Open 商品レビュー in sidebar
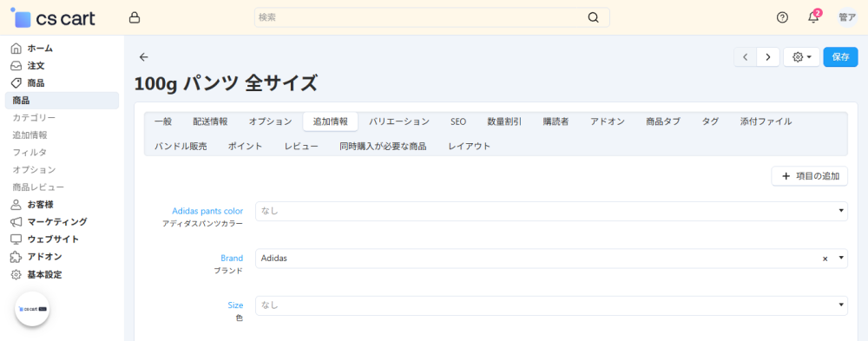Image resolution: width=868 pixels, height=341 pixels. 38,187
